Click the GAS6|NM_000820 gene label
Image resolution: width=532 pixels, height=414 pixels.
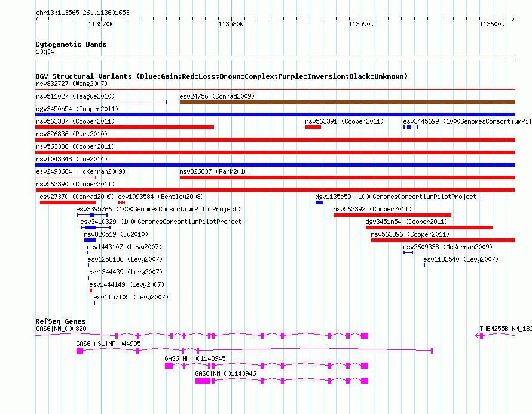tap(61, 329)
